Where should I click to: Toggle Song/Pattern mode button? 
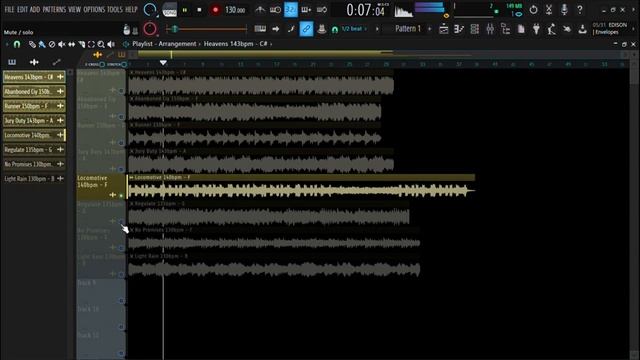(169, 10)
